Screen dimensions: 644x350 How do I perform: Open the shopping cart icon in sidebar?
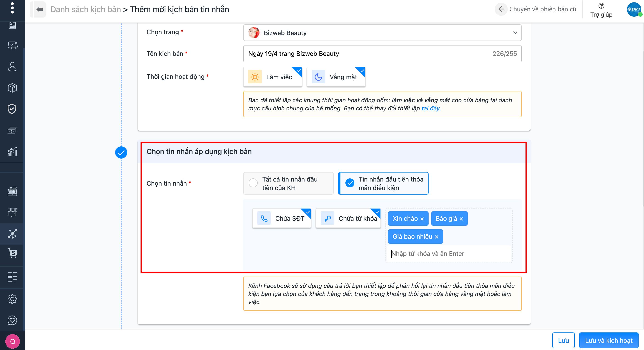tap(12, 253)
